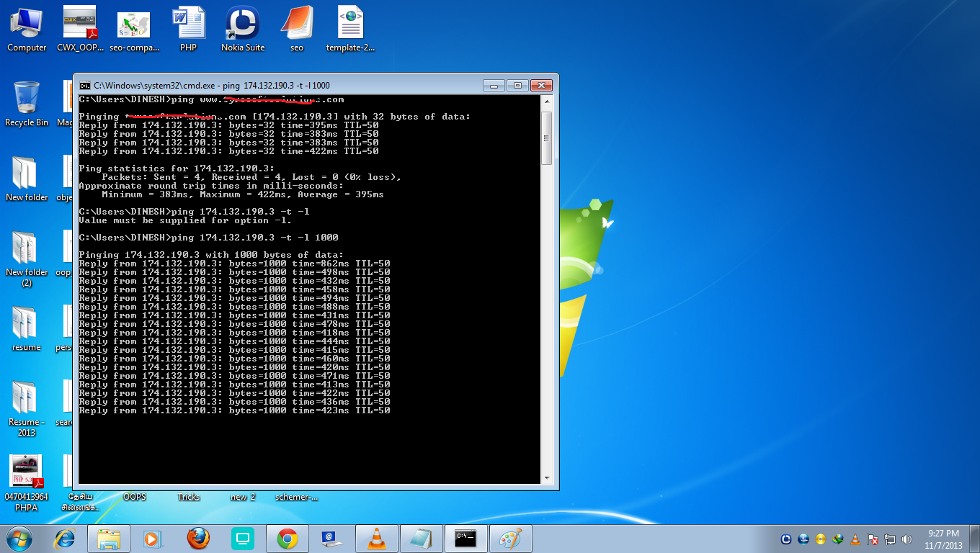Select the resume folder icon

[x=27, y=329]
